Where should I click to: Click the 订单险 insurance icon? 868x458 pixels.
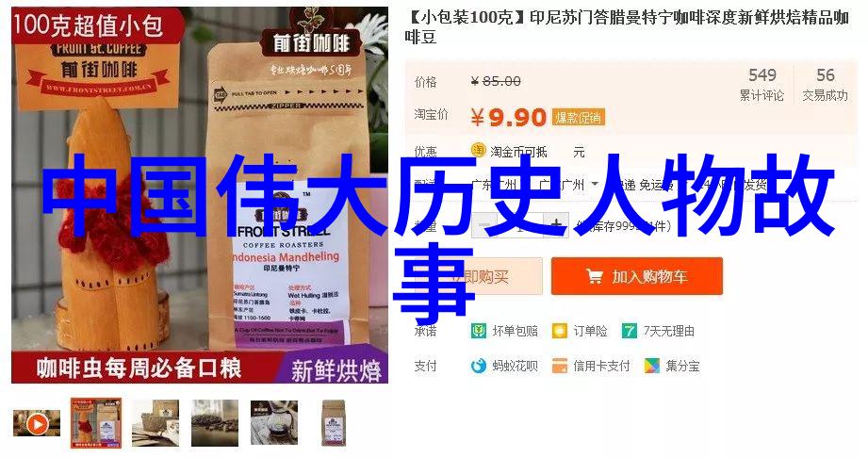click(560, 331)
